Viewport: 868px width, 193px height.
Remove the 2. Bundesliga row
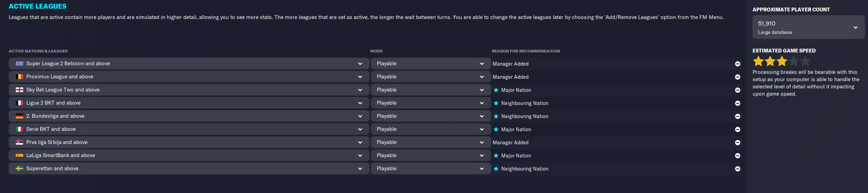pos(737,116)
